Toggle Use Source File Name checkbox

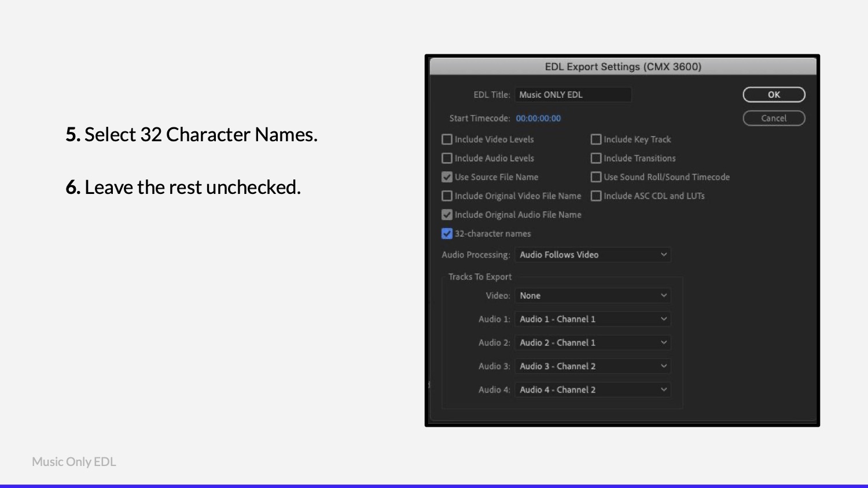tap(447, 177)
